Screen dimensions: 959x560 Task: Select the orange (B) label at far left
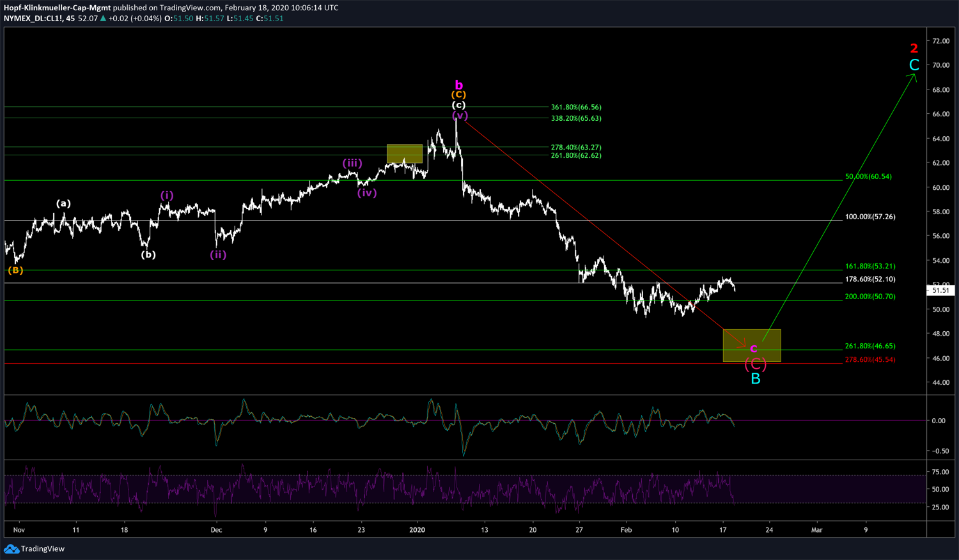15,270
